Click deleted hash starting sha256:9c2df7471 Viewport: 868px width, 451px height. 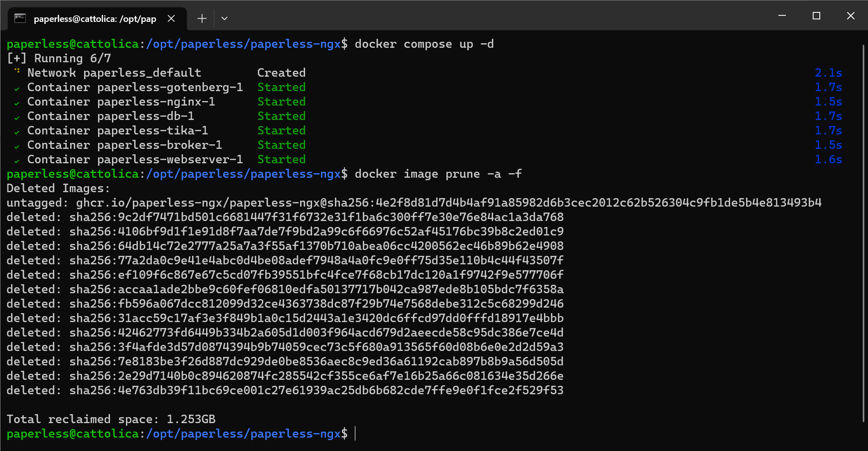[317, 217]
